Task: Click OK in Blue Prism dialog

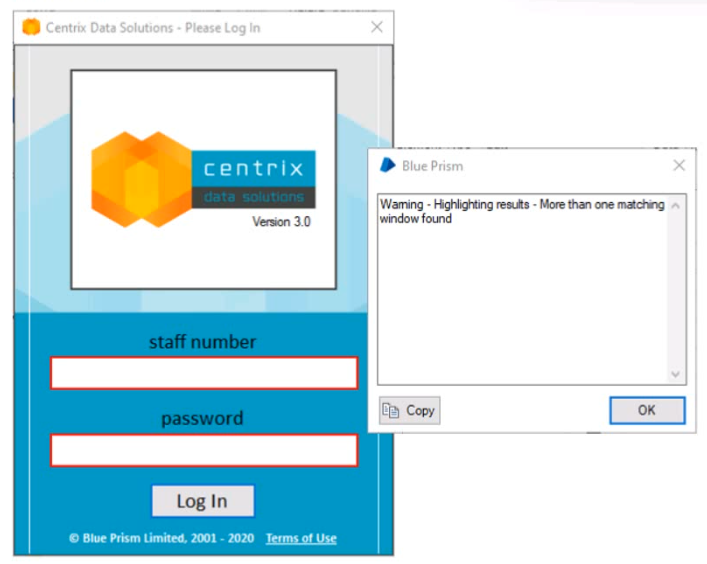Action: click(x=647, y=410)
